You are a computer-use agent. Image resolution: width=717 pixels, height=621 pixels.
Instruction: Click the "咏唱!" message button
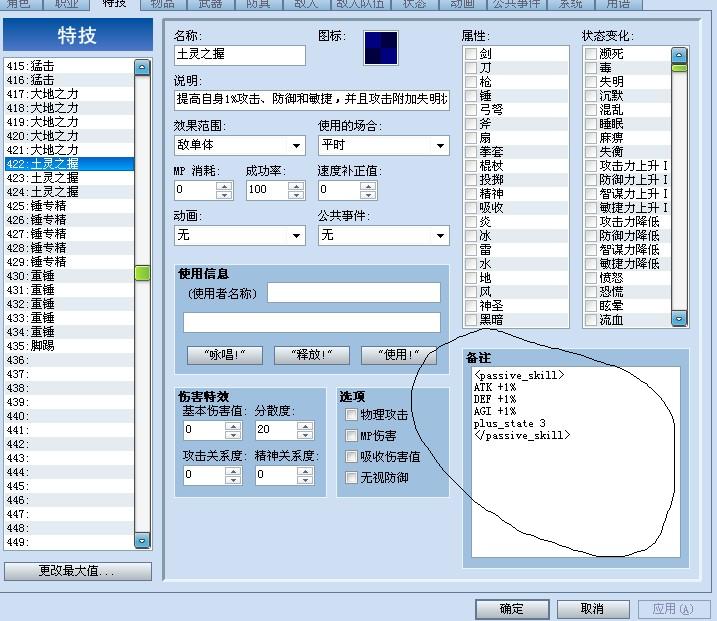225,355
